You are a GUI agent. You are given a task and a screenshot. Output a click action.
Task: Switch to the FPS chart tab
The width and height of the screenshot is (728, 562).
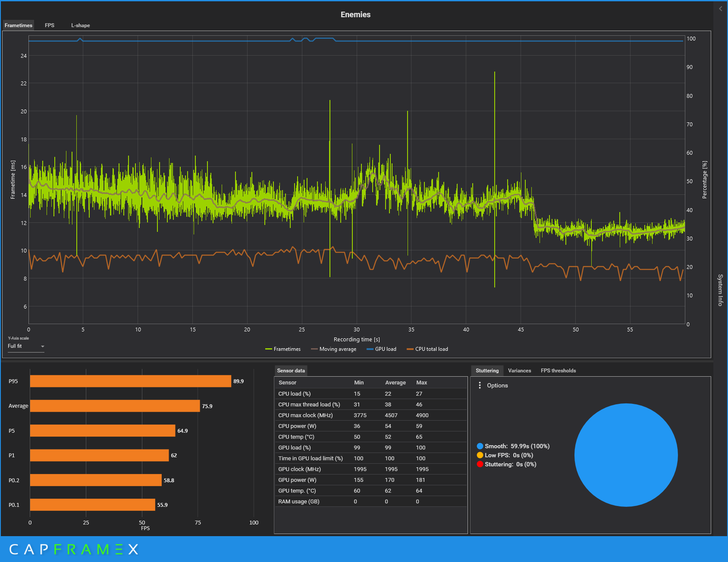point(50,25)
